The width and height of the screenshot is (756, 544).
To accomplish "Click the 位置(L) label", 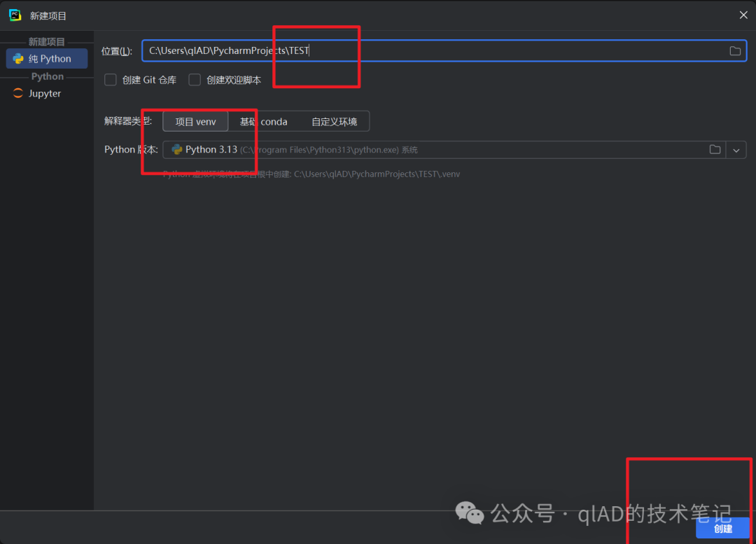I will 117,51.
